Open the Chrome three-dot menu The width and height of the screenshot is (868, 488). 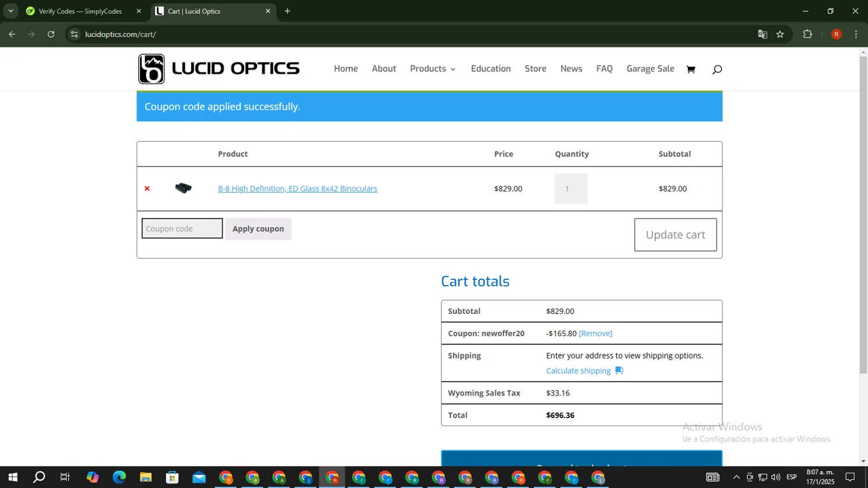tap(856, 34)
